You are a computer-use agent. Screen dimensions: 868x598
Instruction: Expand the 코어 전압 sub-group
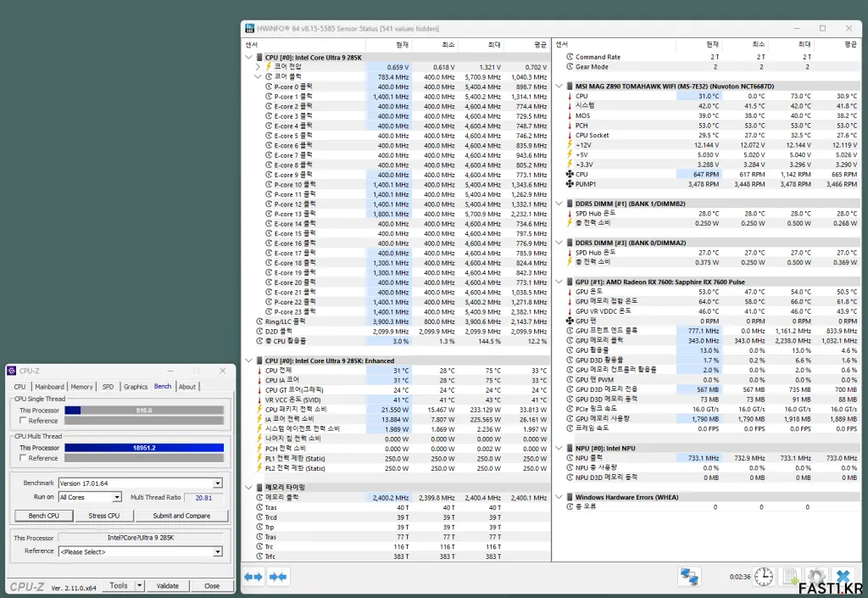(x=258, y=66)
